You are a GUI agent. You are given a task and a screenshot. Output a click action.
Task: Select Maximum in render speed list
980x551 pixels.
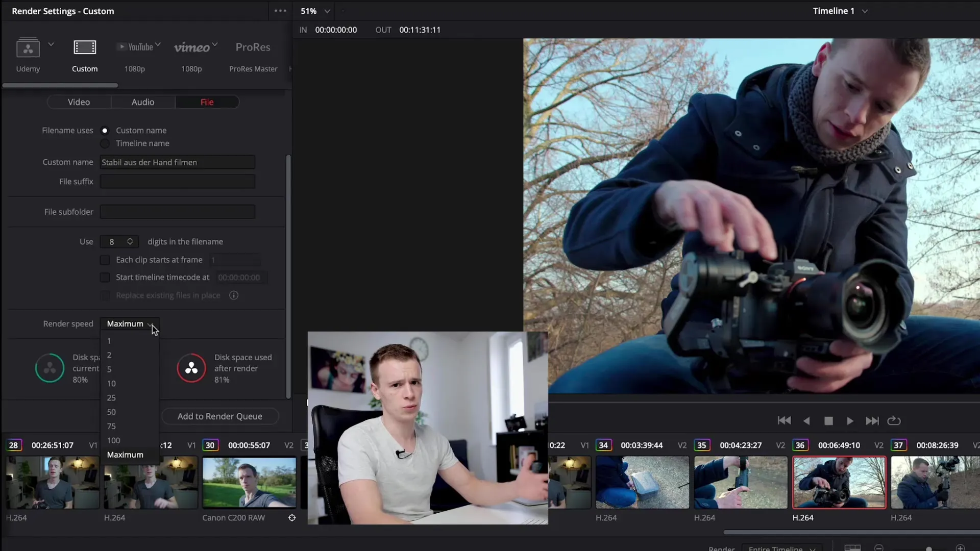(130, 455)
